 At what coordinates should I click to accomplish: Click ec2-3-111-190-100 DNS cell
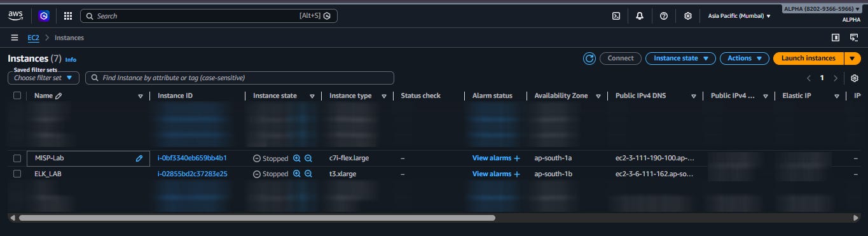(x=655, y=158)
